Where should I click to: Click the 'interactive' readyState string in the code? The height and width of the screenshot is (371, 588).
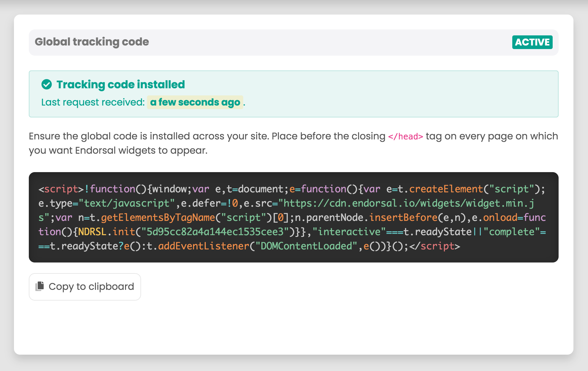pyautogui.click(x=350, y=232)
